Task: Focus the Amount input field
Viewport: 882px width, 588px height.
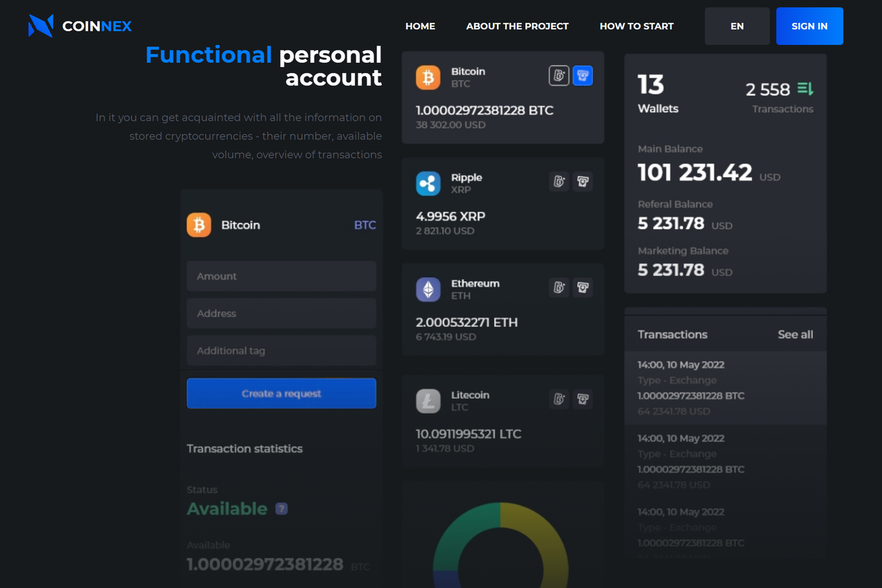Action: pos(282,276)
